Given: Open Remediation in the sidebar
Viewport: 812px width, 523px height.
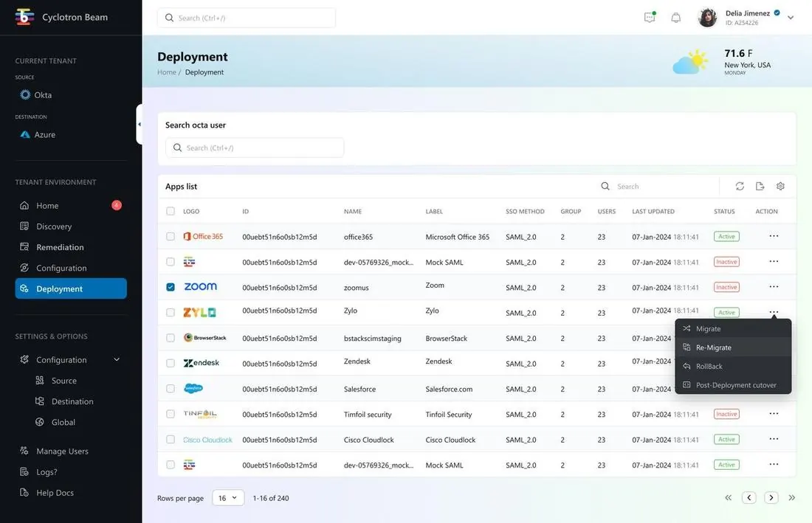Looking at the screenshot, I should coord(71,247).
